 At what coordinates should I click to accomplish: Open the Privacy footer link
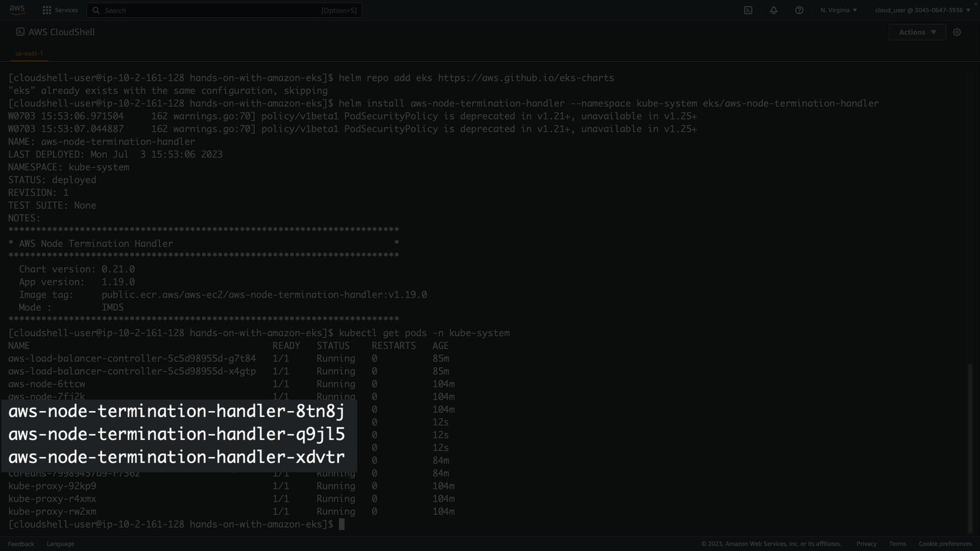(866, 544)
